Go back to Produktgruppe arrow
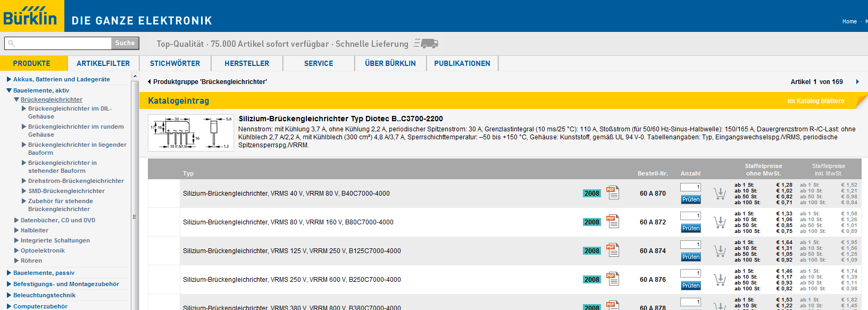 pos(149,82)
